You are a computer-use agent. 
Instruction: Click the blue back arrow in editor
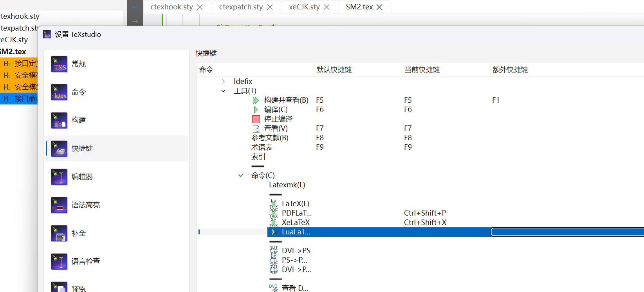pyautogui.click(x=135, y=7)
